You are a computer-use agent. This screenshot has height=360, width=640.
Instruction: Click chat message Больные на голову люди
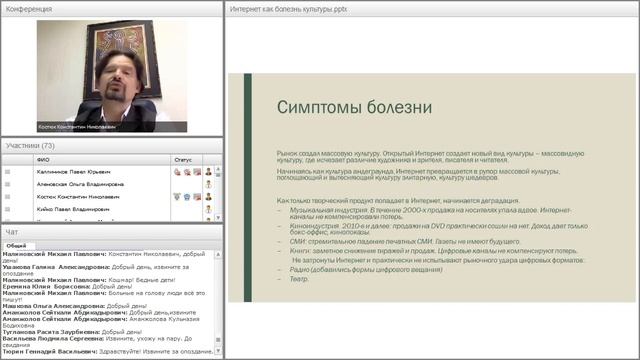(x=104, y=296)
